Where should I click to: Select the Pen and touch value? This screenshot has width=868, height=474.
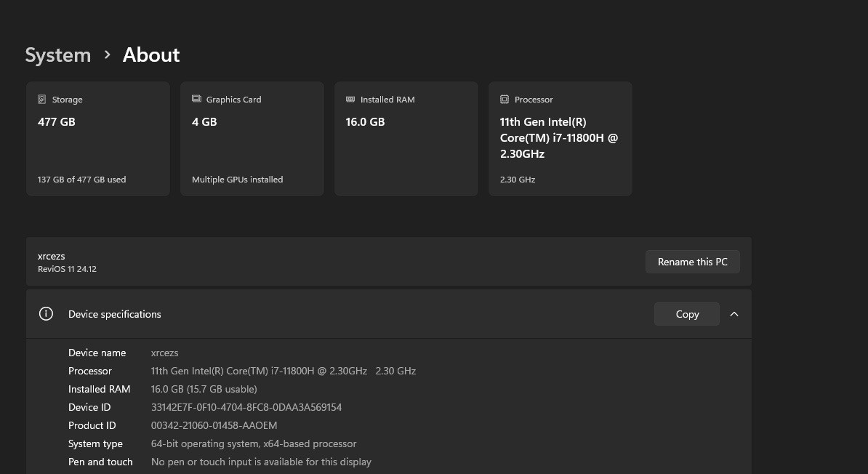point(261,462)
